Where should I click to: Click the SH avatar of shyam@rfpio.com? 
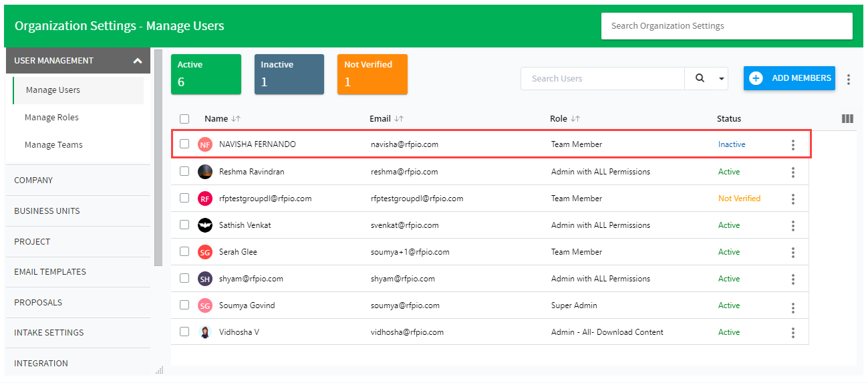[x=205, y=279]
